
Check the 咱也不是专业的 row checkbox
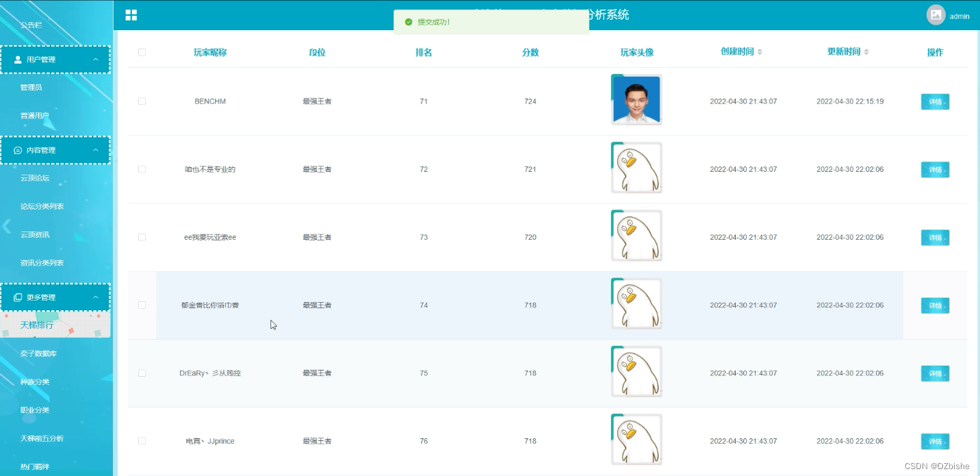[142, 169]
